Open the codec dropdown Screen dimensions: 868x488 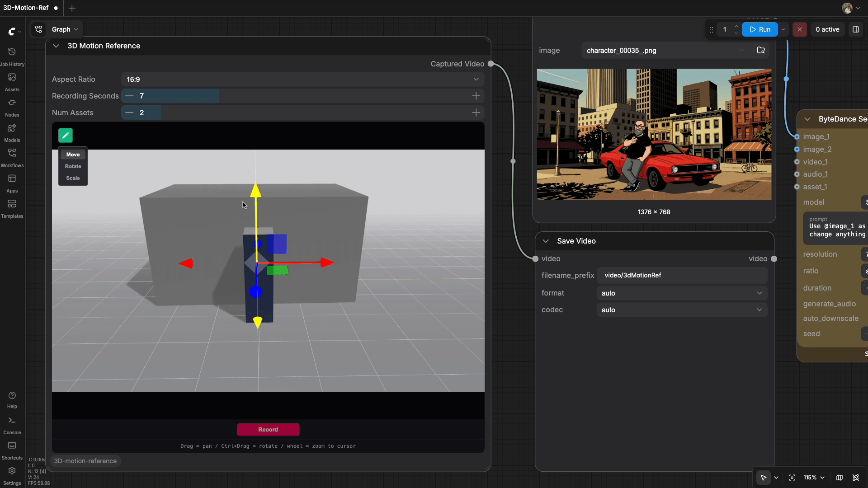[682, 310]
